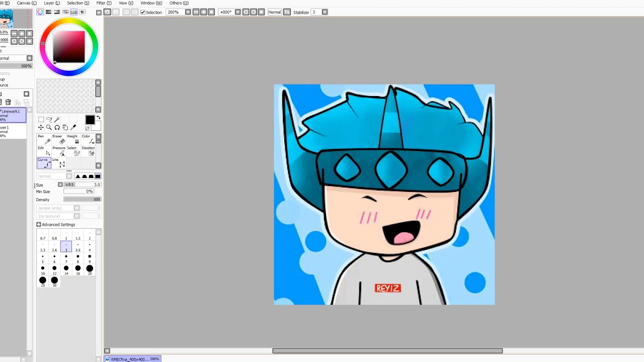The width and height of the screenshot is (644, 362).
Task: Select the Magic Wand tool
Action: (57, 120)
